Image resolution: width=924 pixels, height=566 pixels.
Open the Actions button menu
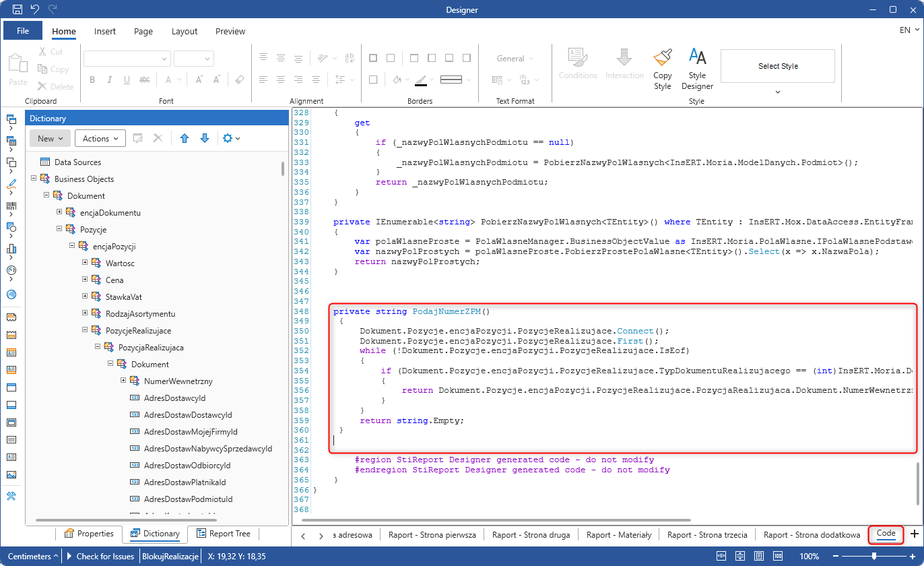(100, 138)
